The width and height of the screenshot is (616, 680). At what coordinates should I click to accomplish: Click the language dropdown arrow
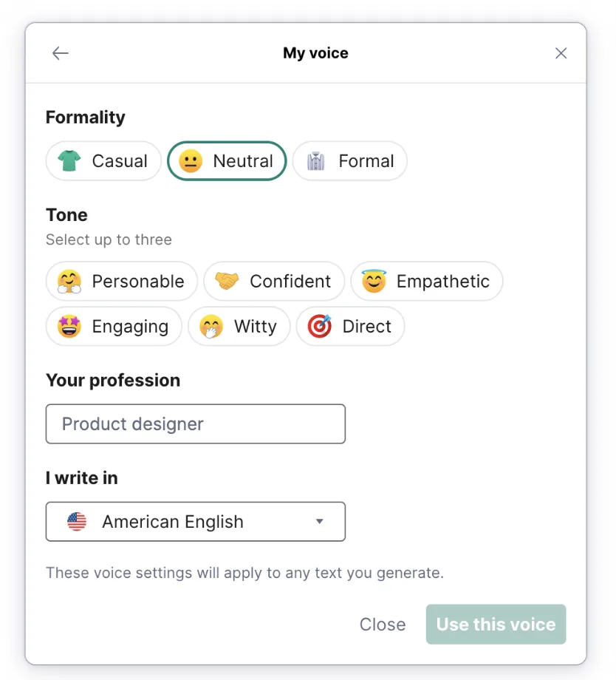click(320, 522)
